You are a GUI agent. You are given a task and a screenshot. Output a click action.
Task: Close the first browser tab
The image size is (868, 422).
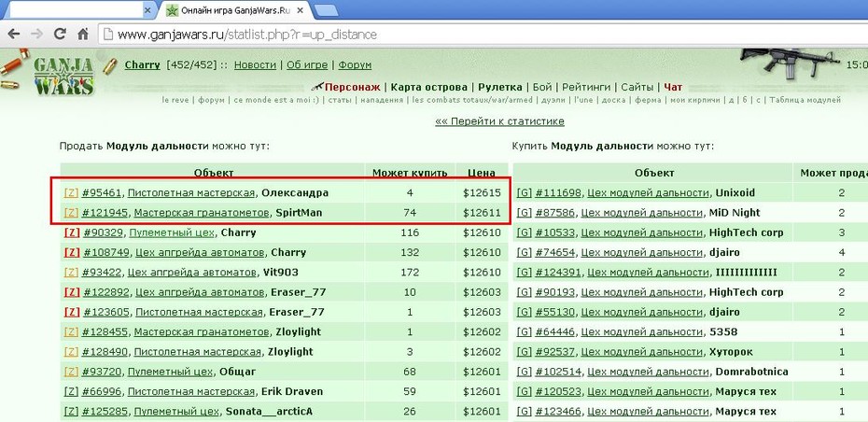tap(147, 10)
